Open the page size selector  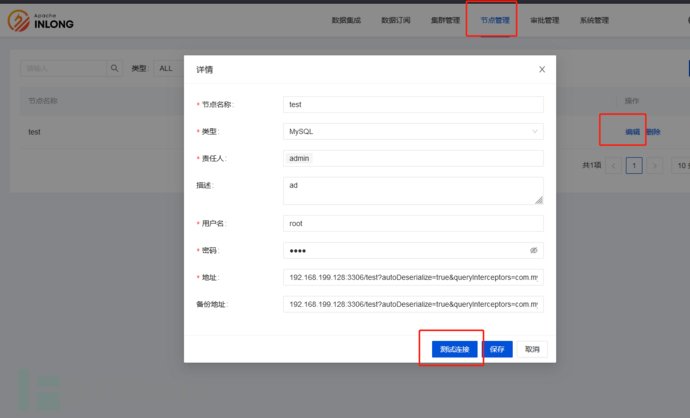(679, 165)
